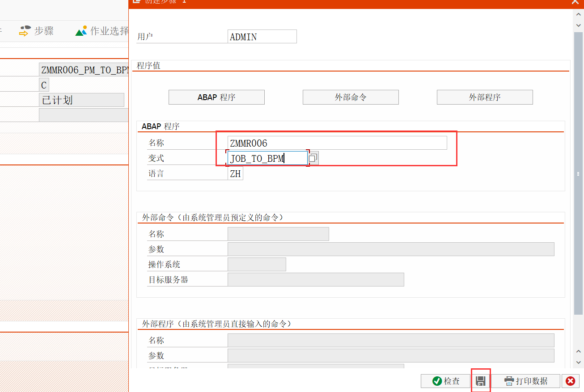Click the 变式 field JOB_TO_BPM
Image resolution: width=584 pixels, height=392 pixels.
tap(267, 158)
